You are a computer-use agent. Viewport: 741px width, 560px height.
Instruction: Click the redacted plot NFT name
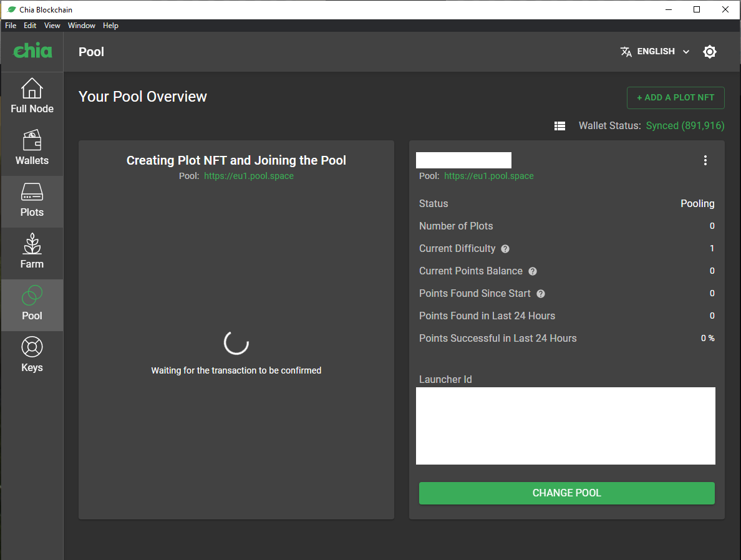tap(463, 160)
